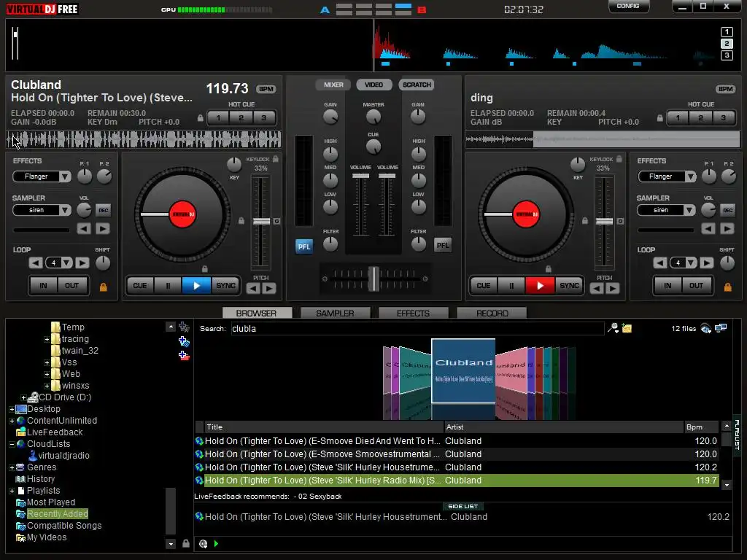Halve the left deck loop length
This screenshot has width=747, height=560.
tap(35, 262)
